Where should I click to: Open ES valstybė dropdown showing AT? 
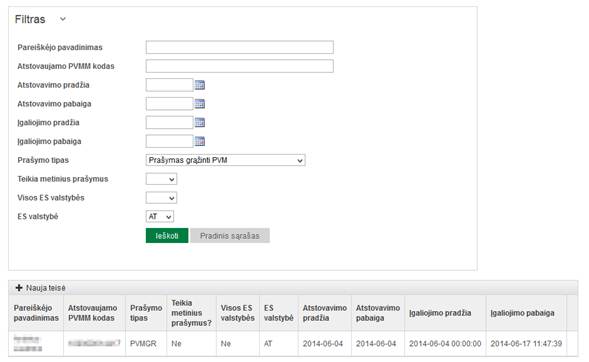[x=160, y=217]
